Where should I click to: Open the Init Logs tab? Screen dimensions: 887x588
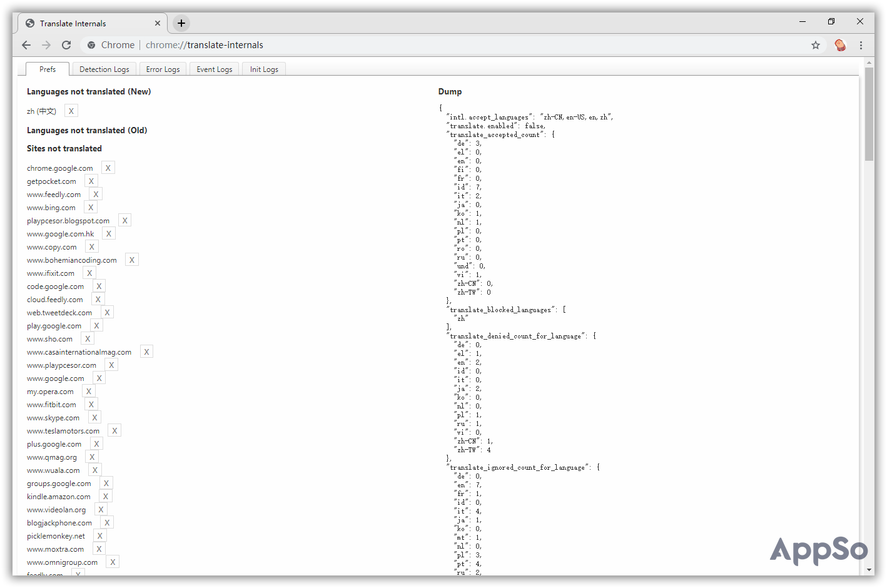[x=264, y=69]
